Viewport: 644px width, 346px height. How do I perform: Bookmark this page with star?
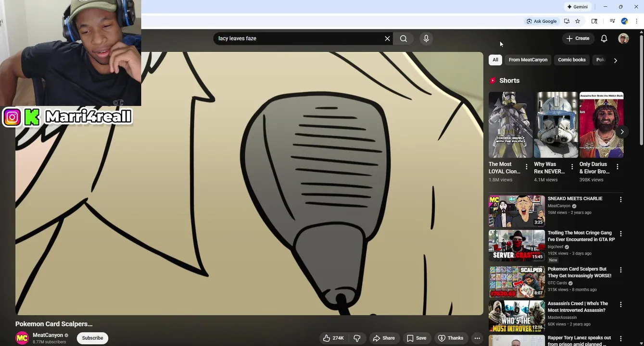click(x=578, y=21)
